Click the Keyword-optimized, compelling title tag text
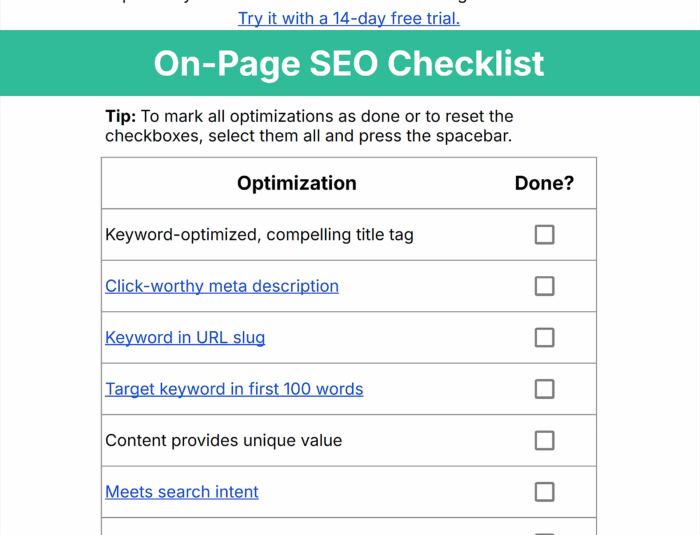This screenshot has width=700, height=535. tap(259, 235)
